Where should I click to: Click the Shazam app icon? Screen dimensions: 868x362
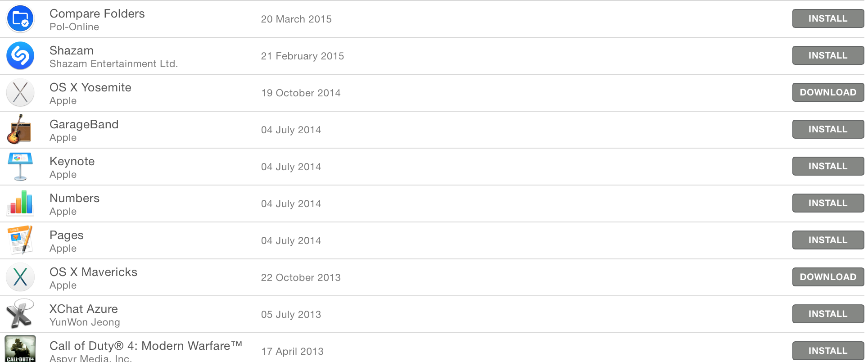click(20, 56)
